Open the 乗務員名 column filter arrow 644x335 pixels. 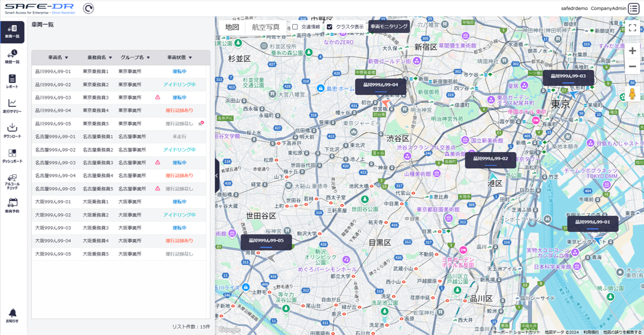tap(111, 57)
